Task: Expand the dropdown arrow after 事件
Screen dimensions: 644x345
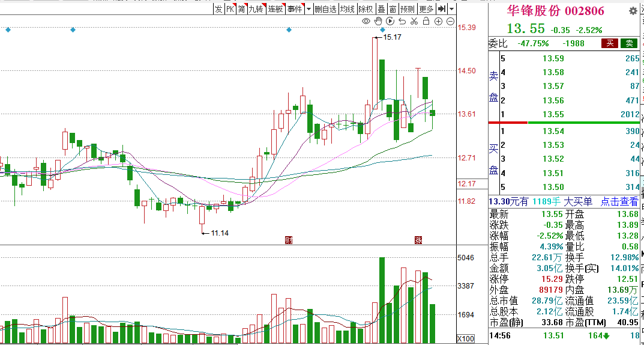Action: pyautogui.click(x=308, y=9)
